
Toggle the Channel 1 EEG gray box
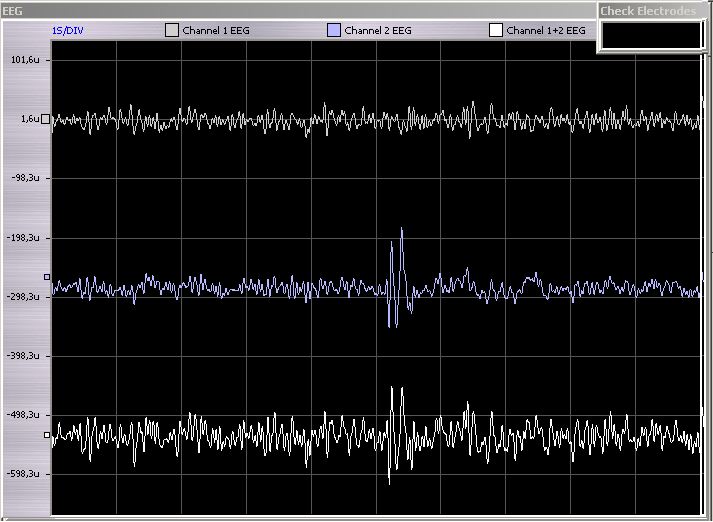click(x=171, y=30)
